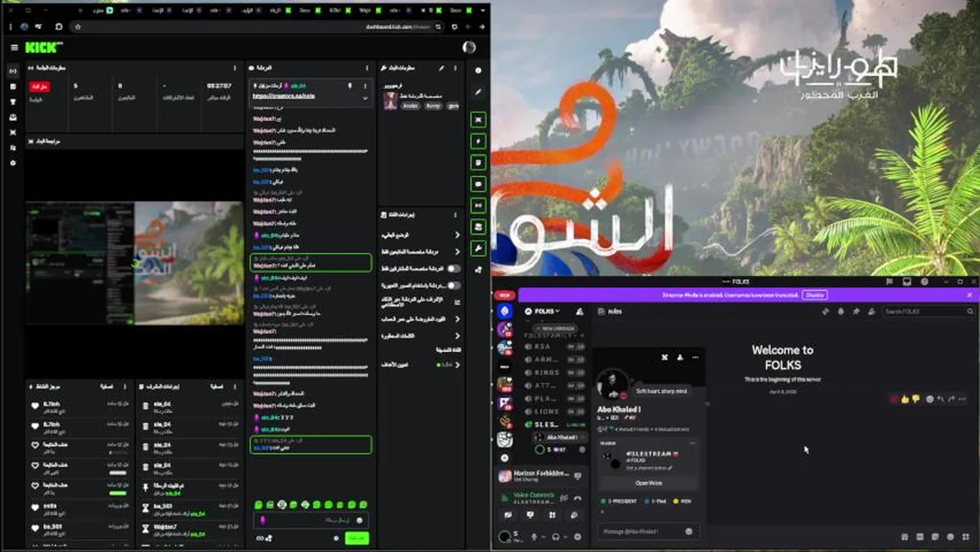
Task: Toggle subscribers-only chat switch in Kick
Action: tap(454, 268)
